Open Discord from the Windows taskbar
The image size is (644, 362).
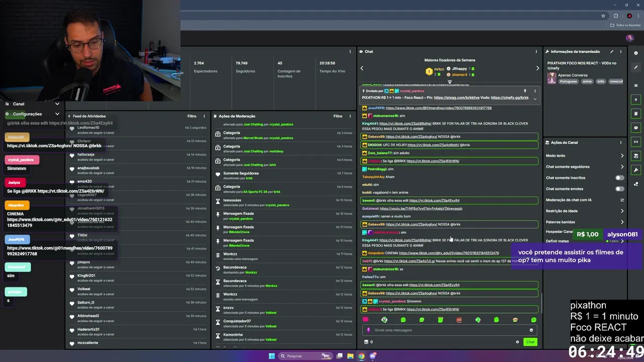coord(373,356)
